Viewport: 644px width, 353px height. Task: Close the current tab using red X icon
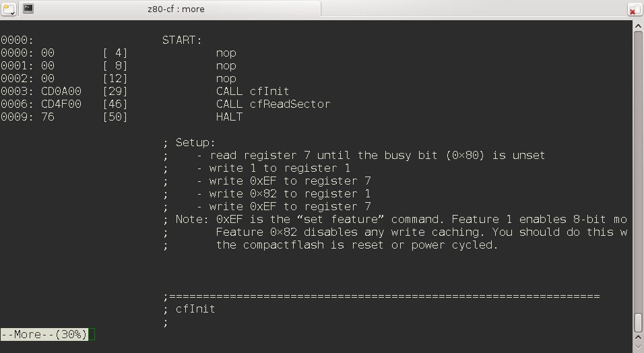click(635, 9)
